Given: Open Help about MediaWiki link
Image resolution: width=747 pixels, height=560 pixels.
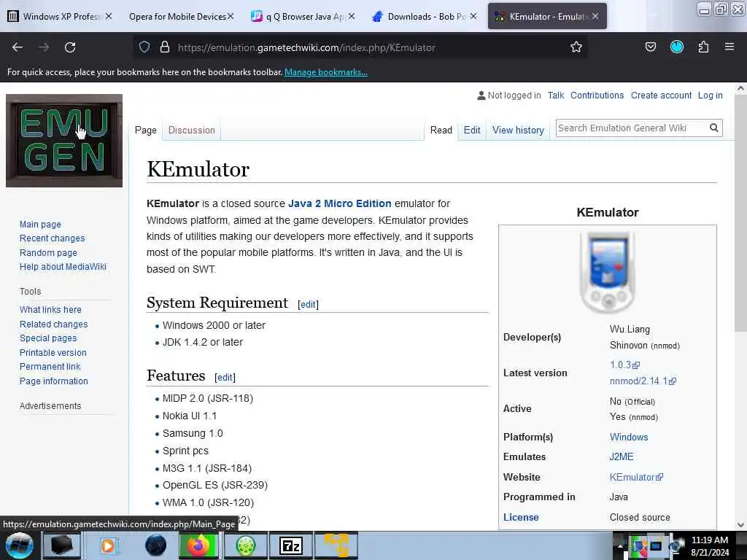Looking at the screenshot, I should pyautogui.click(x=63, y=267).
